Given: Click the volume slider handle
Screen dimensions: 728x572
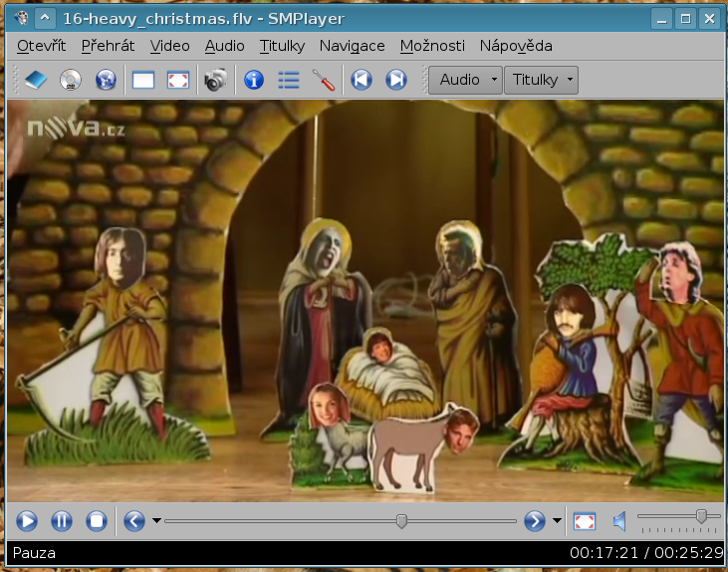Looking at the screenshot, I should (701, 516).
